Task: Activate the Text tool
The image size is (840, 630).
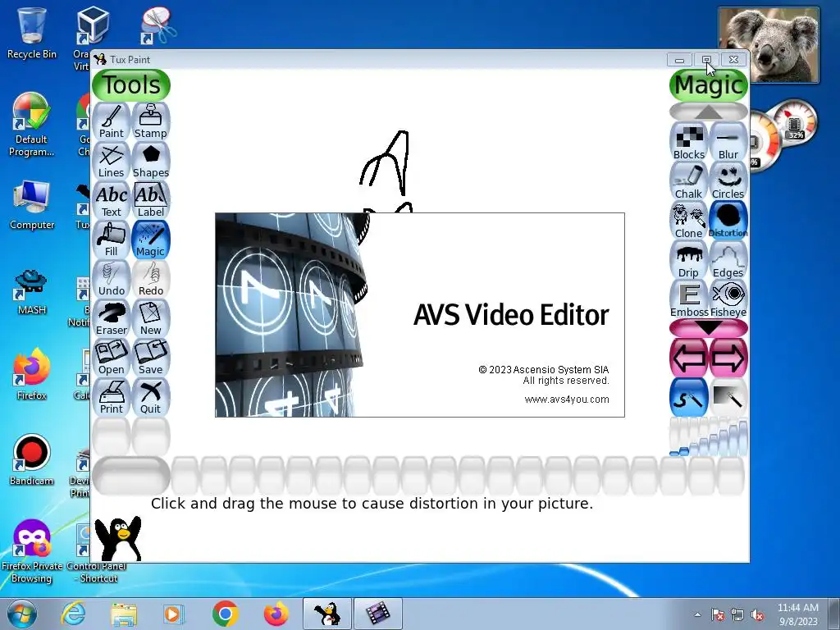Action: pos(112,200)
